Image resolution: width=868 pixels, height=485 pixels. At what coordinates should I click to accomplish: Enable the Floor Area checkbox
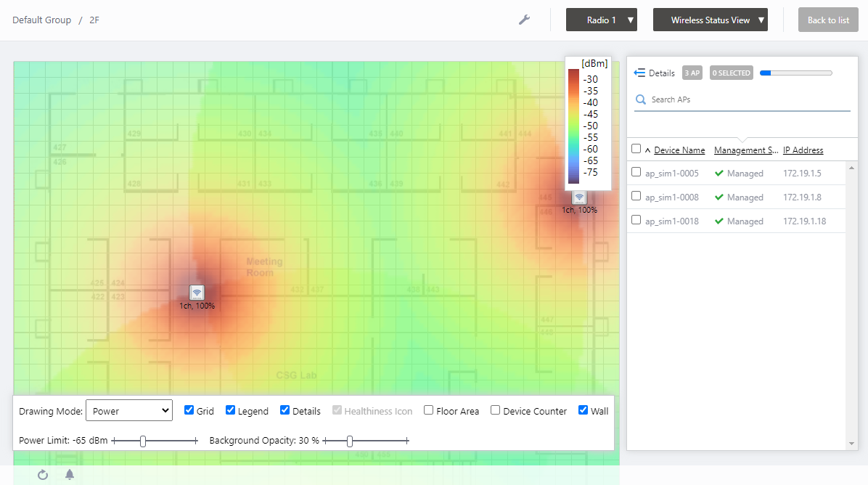429,410
